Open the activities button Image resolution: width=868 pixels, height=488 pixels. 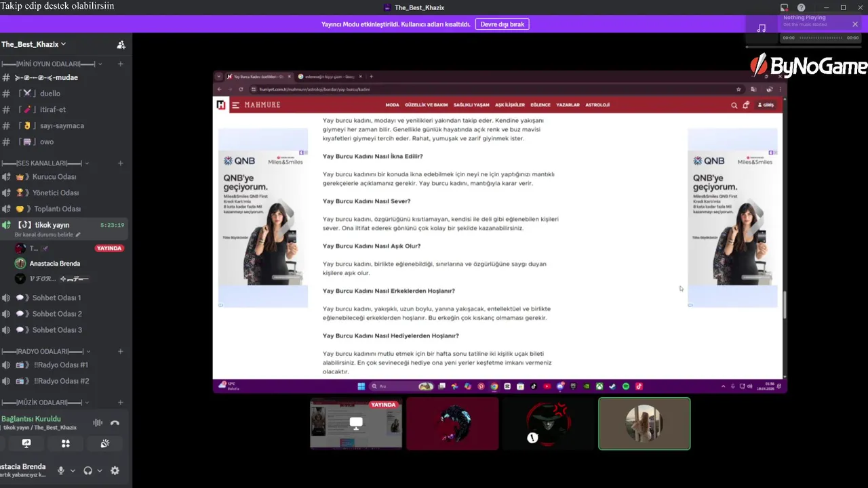point(66,443)
